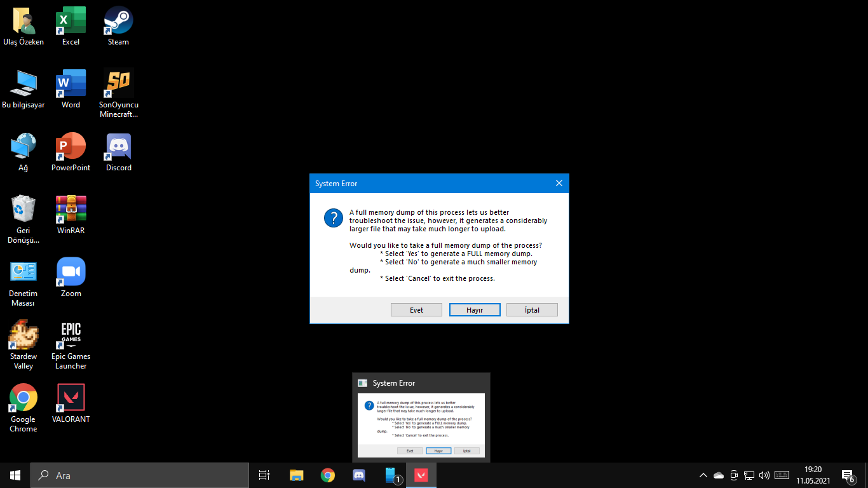Viewport: 868px width, 488px height.
Task: Click the Meet Now camera tray icon
Action: click(734, 475)
